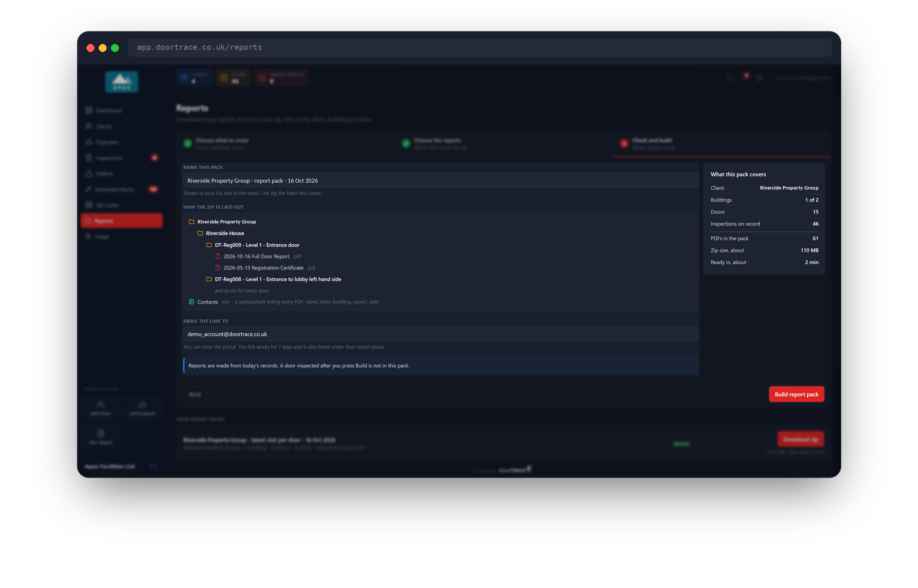Click the '1 of 2' Buildings value
This screenshot has width=918, height=588.
(812, 200)
